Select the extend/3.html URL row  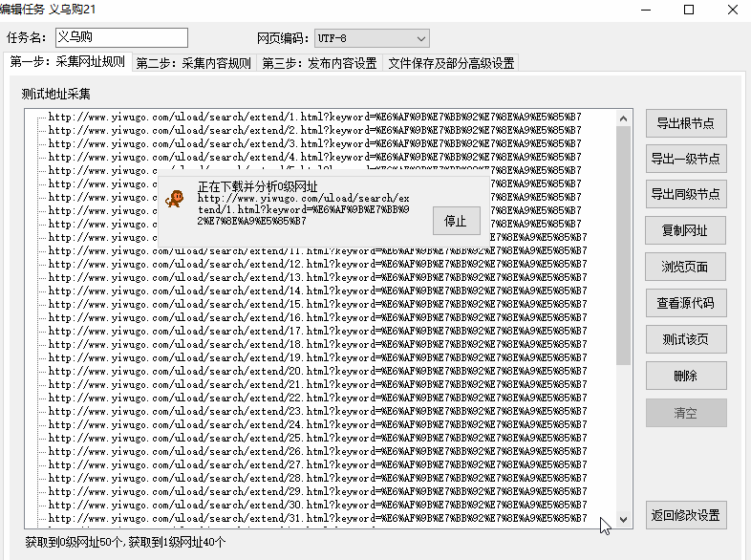[315, 143]
